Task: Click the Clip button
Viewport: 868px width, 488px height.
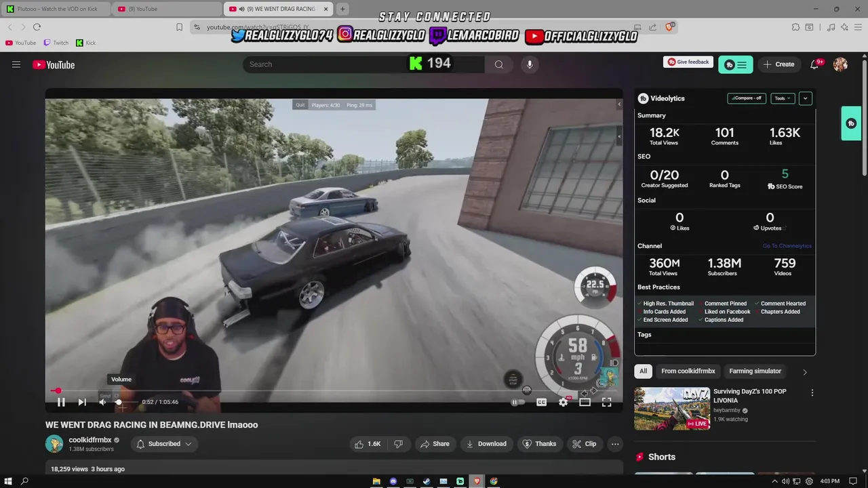Action: tap(584, 444)
